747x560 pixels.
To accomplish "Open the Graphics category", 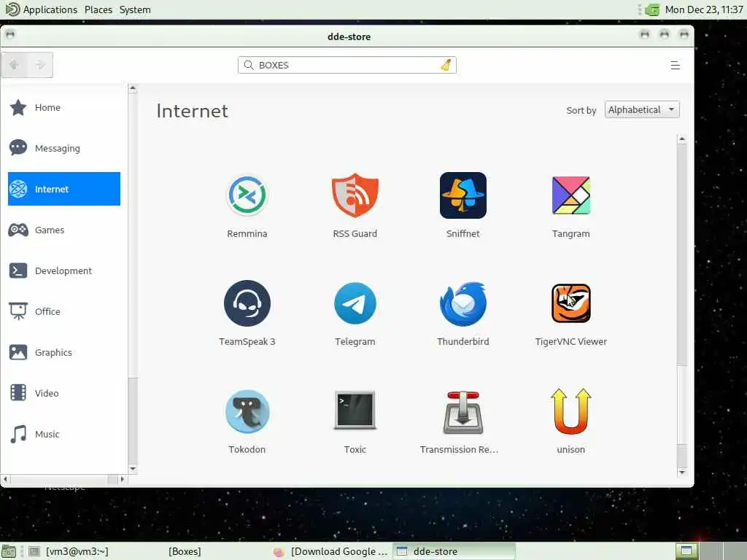I will click(x=64, y=352).
